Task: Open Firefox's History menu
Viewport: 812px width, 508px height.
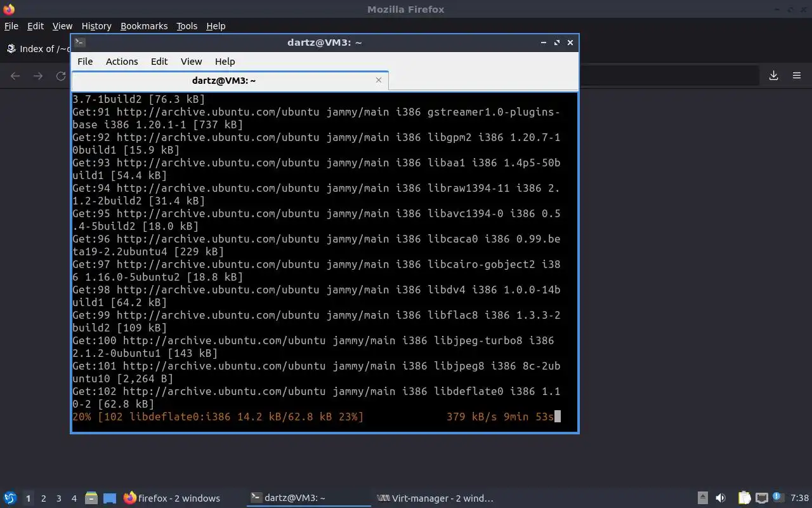Action: (x=96, y=26)
